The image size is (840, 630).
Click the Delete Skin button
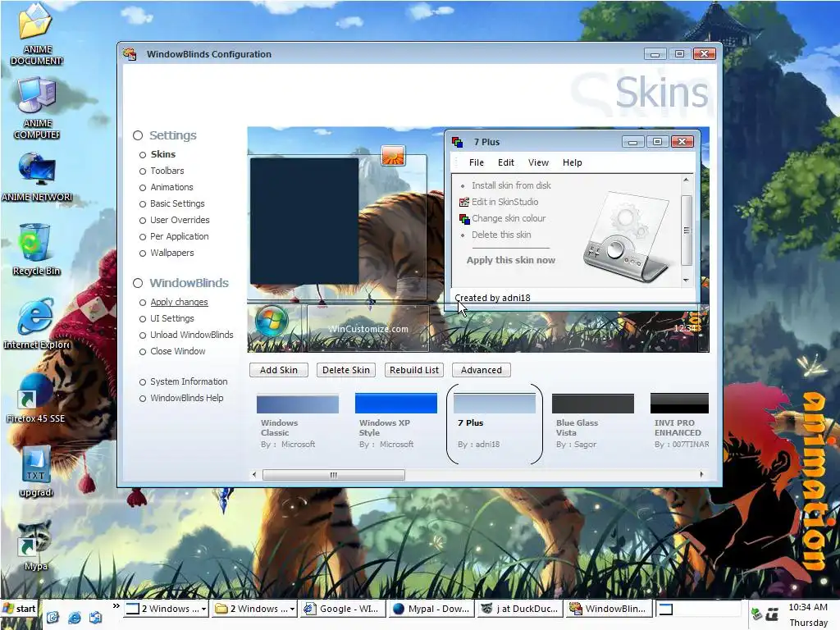pyautogui.click(x=346, y=370)
